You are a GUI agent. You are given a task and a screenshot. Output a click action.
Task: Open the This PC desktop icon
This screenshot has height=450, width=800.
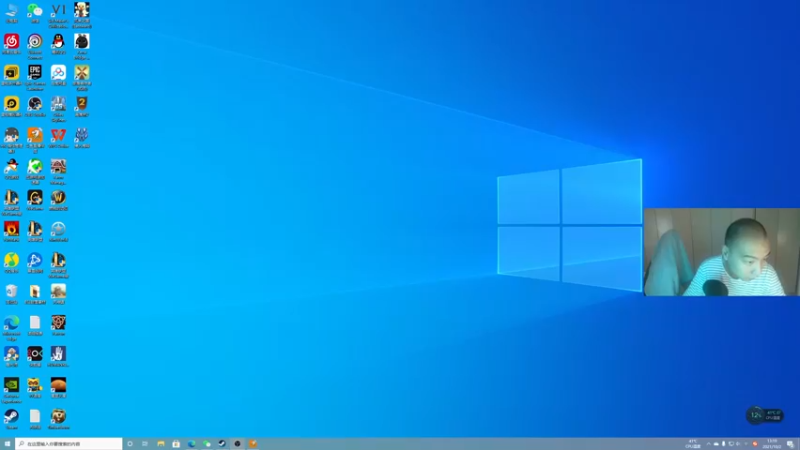11,12
